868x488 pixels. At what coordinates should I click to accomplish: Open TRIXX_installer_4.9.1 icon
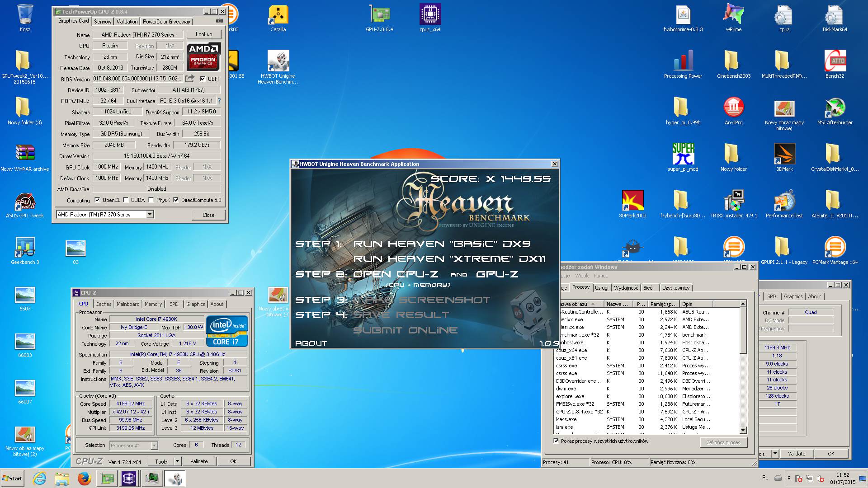(734, 204)
